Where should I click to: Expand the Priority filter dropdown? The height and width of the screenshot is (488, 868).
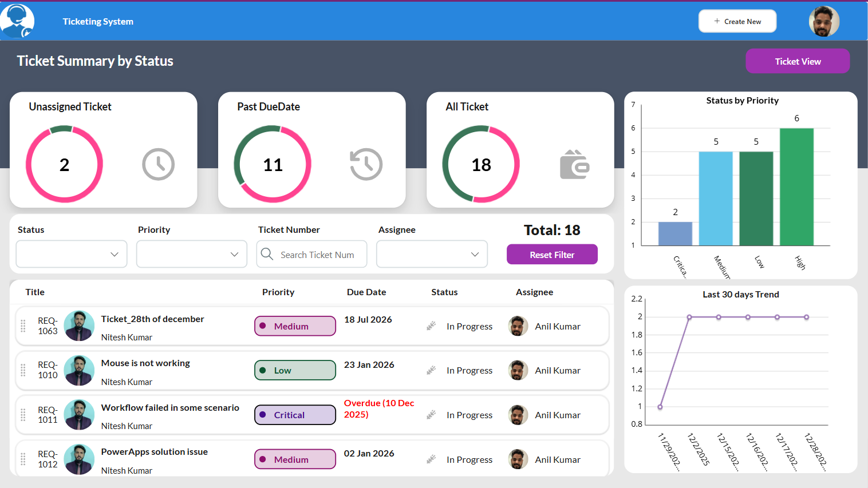click(192, 254)
